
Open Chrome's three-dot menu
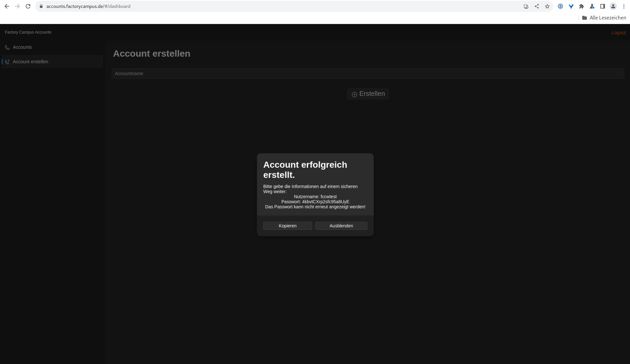[624, 6]
